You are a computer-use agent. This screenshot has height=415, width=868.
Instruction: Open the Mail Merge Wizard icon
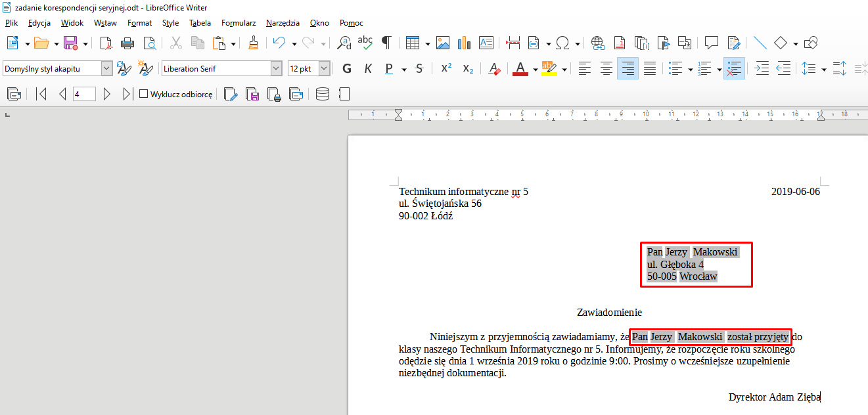(14, 95)
